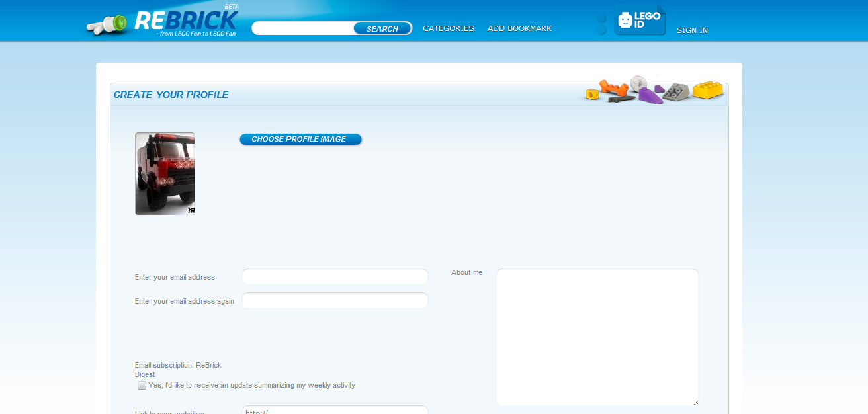Click the ReBrick logo
The width and height of the screenshot is (868, 414).
(163, 21)
